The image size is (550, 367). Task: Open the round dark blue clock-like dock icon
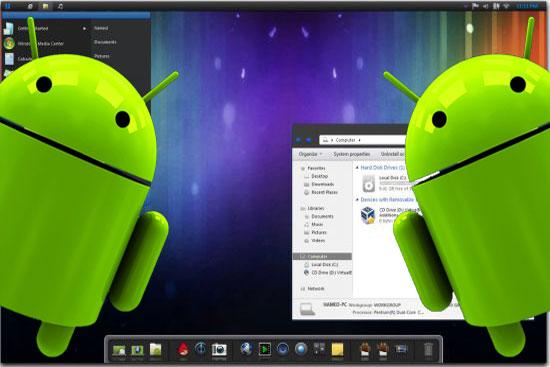(x=200, y=349)
